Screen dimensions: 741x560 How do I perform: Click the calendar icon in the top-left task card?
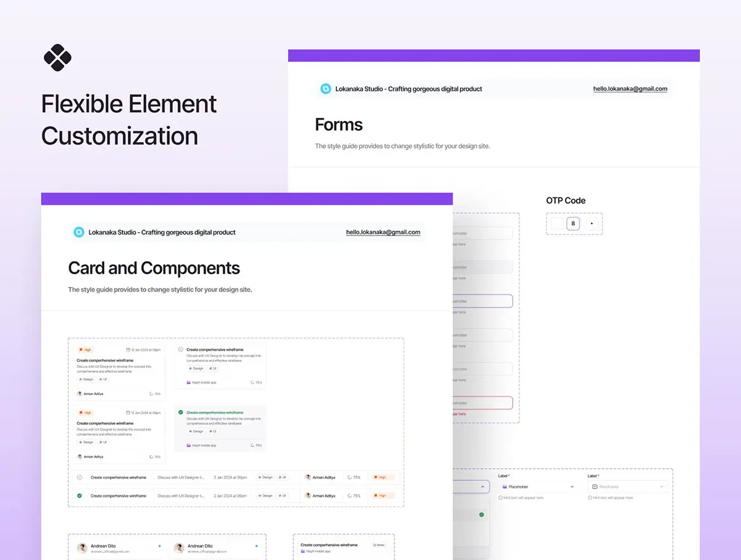click(x=128, y=350)
